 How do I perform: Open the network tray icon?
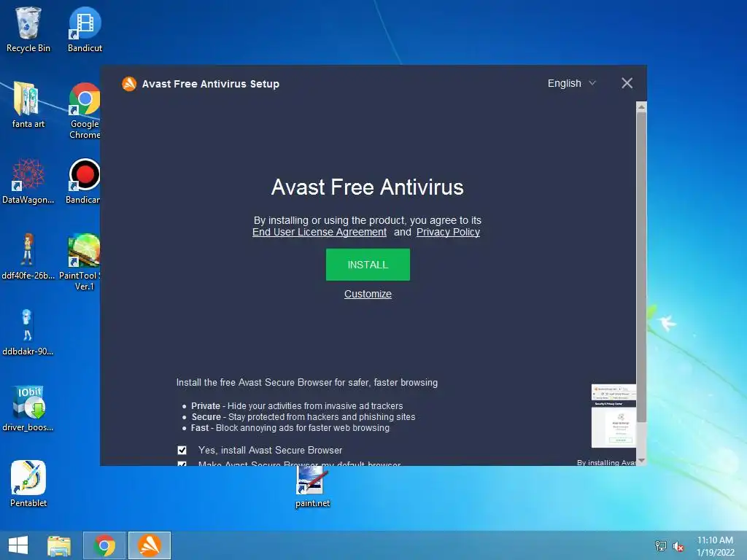click(x=660, y=546)
